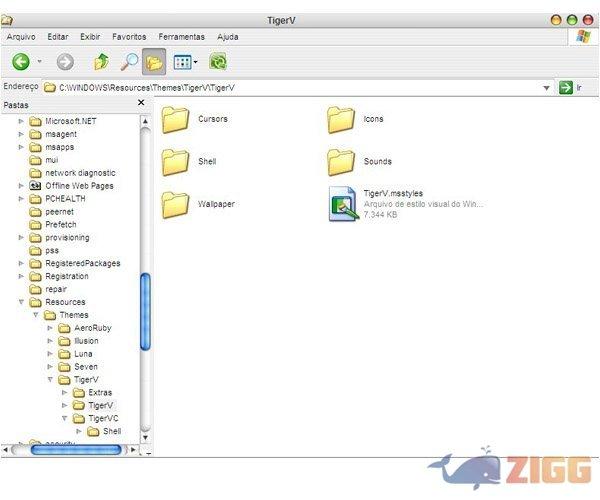Click the green Go arrow button

point(566,87)
